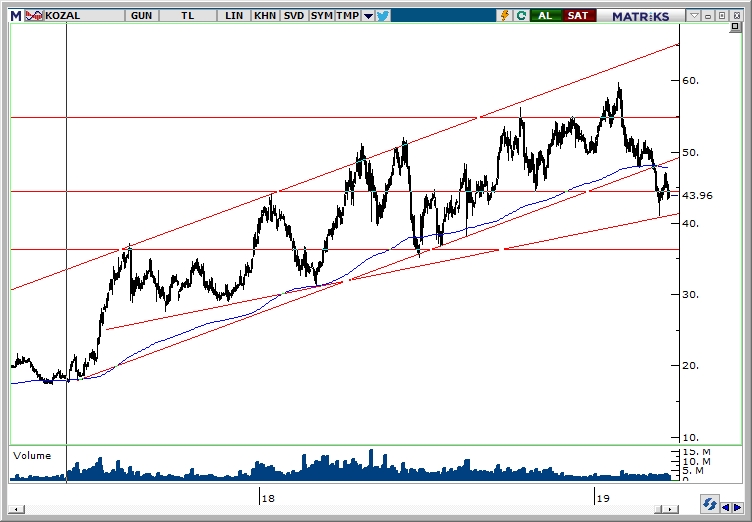Viewport: 752px width, 522px height.
Task: Expand the dropdown arrow next to TMP
Action: (x=368, y=16)
